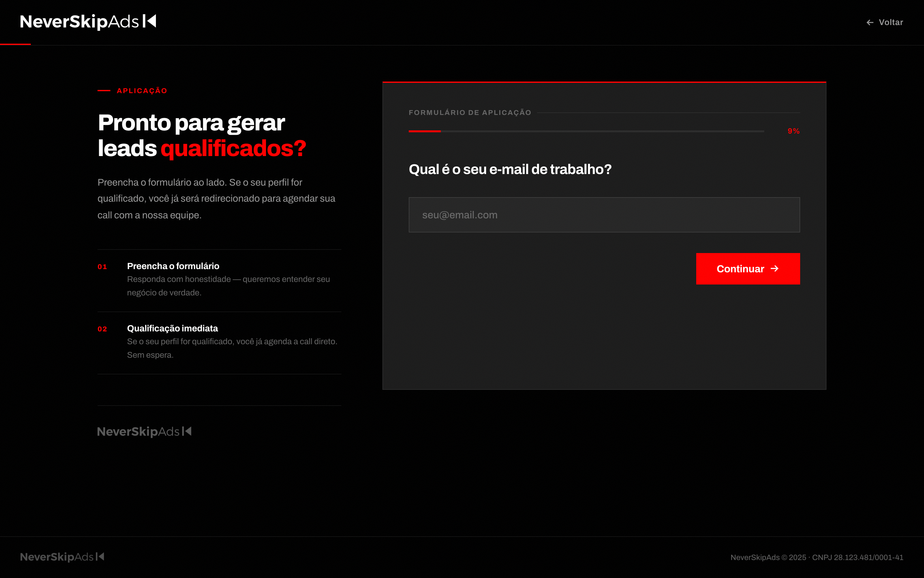The width and height of the screenshot is (924, 578).
Task: Focus the seu@email.com input field
Action: [x=604, y=215]
